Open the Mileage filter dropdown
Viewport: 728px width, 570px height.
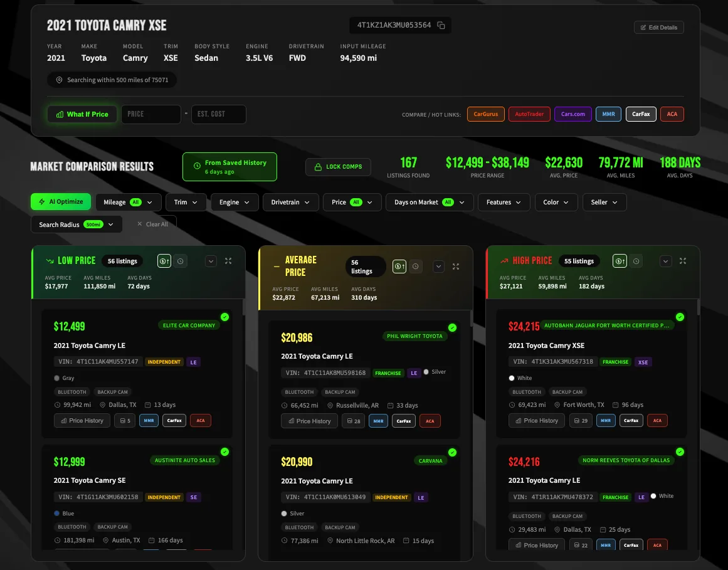coord(129,203)
